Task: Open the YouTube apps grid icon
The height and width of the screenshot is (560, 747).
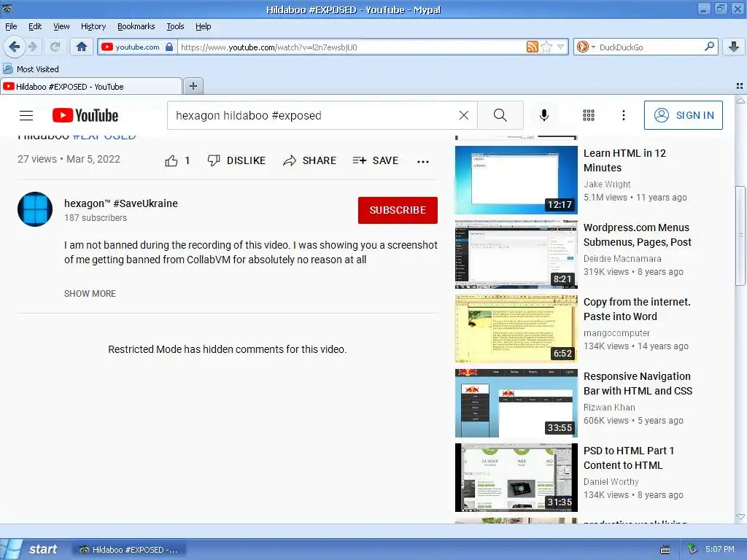Action: point(589,115)
